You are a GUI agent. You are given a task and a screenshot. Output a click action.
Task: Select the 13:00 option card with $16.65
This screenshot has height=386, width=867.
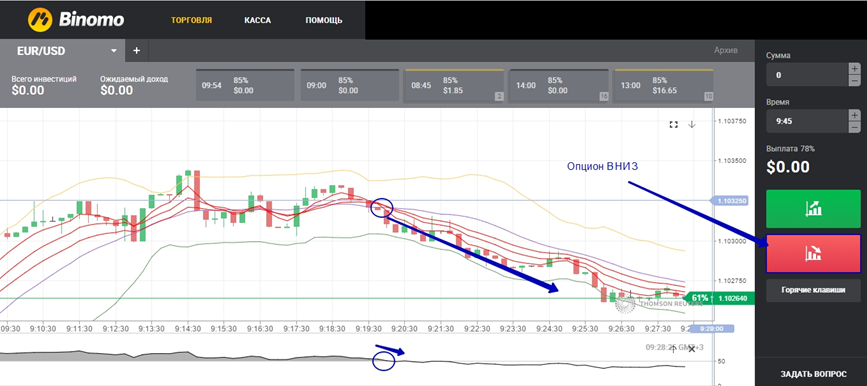click(664, 86)
